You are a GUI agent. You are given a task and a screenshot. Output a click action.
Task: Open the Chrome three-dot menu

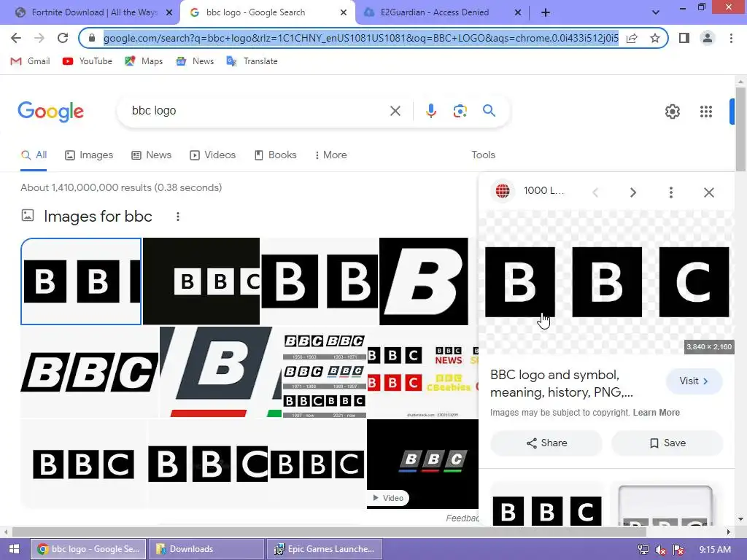[731, 38]
